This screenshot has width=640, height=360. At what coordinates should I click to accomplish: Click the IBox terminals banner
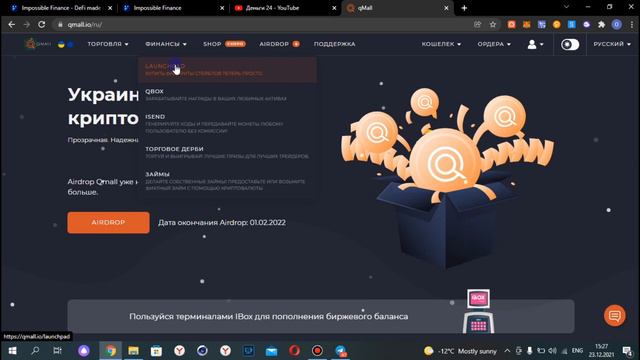pyautogui.click(x=321, y=316)
